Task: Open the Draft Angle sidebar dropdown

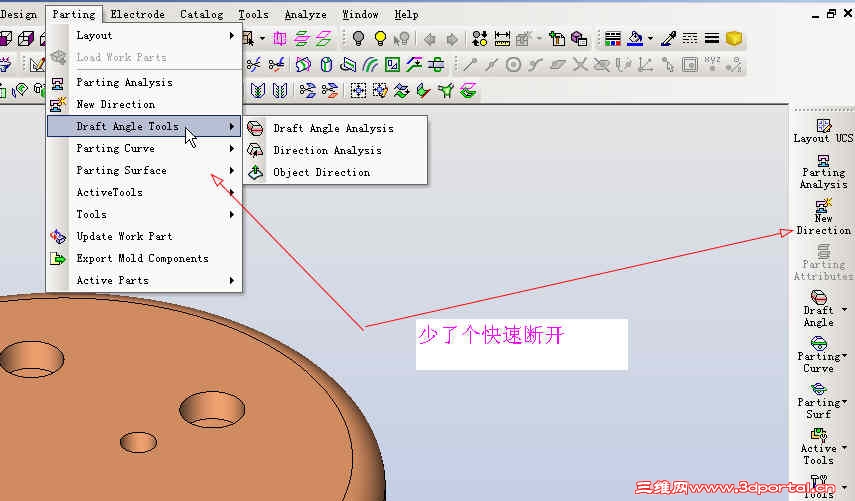Action: pos(844,310)
